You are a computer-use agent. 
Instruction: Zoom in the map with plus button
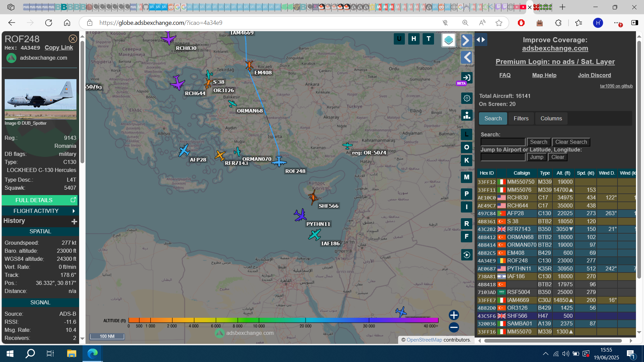pos(454,315)
